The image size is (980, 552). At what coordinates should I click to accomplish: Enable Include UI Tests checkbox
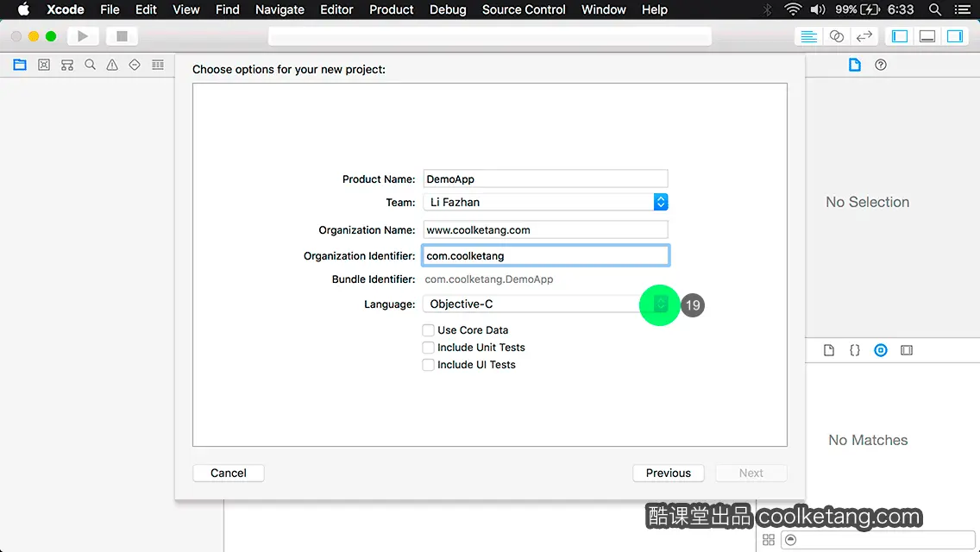pyautogui.click(x=428, y=365)
